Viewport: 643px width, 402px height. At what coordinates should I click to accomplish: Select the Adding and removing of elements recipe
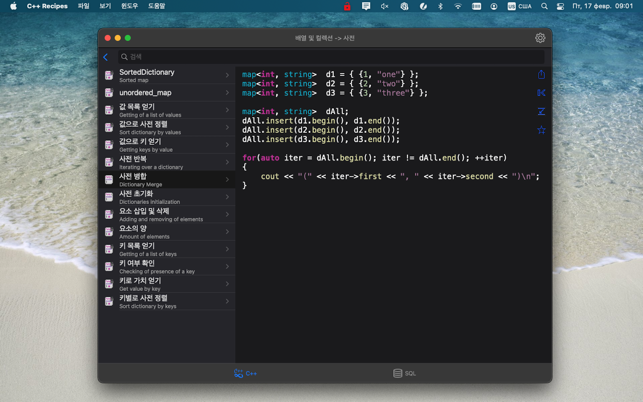click(x=167, y=214)
